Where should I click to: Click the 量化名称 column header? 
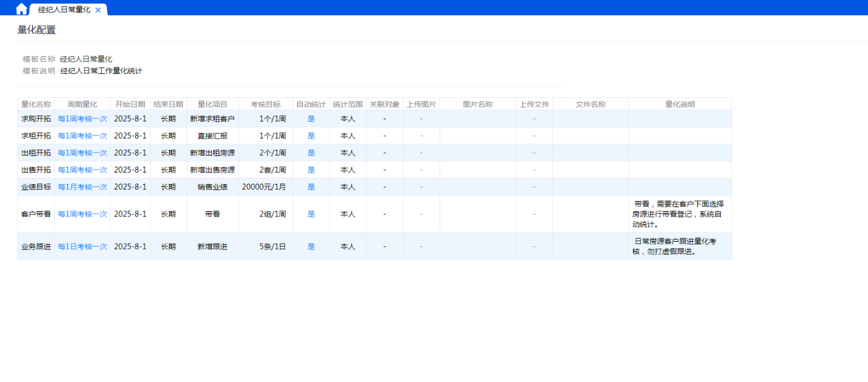[36, 104]
